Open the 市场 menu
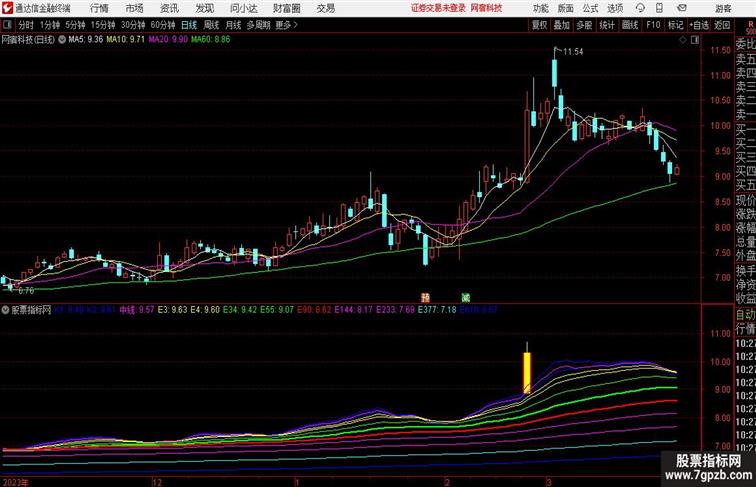This screenshot has width=756, height=487. coord(134,8)
